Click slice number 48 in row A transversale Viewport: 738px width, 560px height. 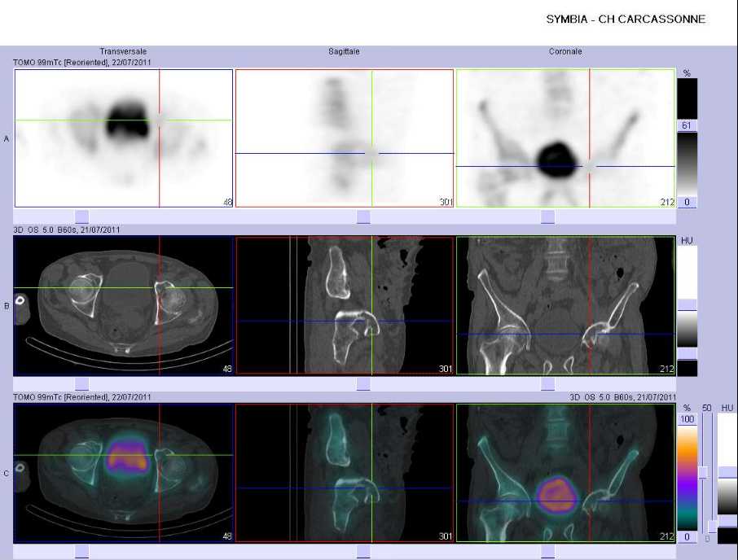point(227,202)
